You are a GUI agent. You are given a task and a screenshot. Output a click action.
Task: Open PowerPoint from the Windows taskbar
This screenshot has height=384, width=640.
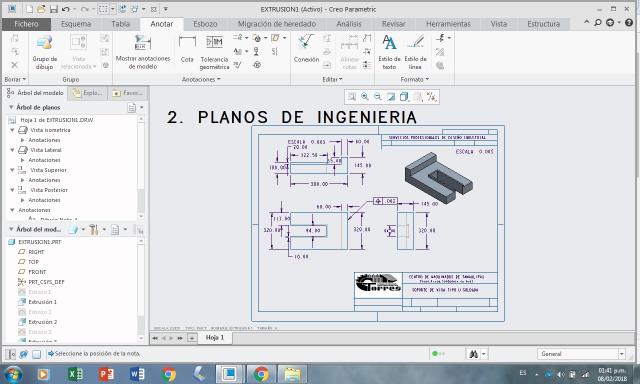pyautogui.click(x=106, y=374)
